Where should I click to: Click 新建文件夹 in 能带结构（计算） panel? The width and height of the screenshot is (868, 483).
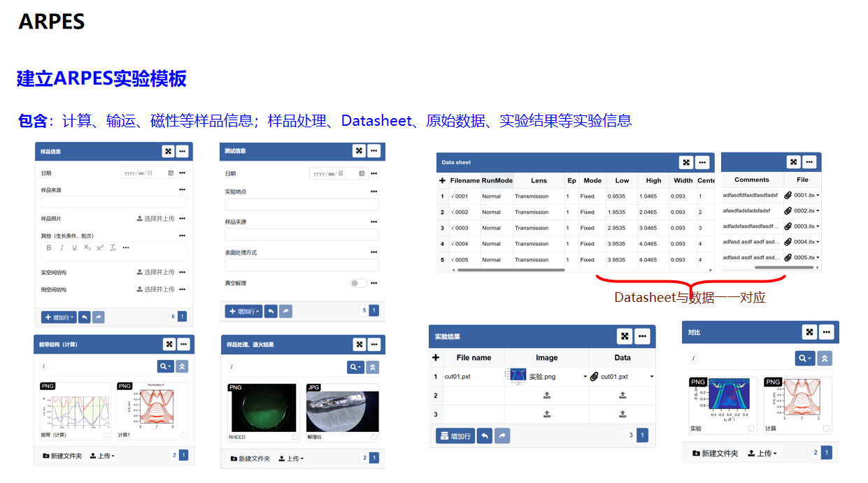click(x=62, y=456)
